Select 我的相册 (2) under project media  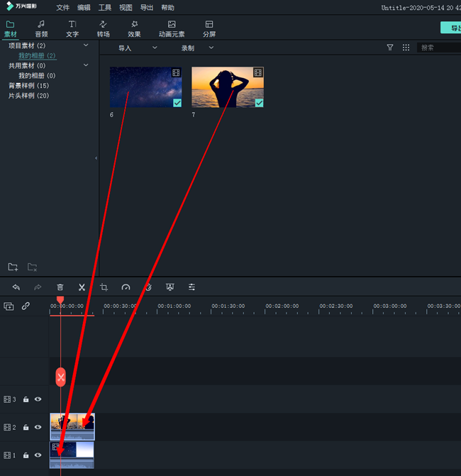pos(37,55)
